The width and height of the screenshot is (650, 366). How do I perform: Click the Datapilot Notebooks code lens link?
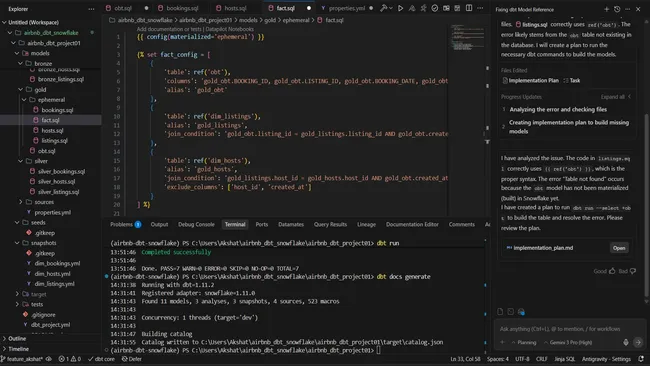tap(229, 29)
